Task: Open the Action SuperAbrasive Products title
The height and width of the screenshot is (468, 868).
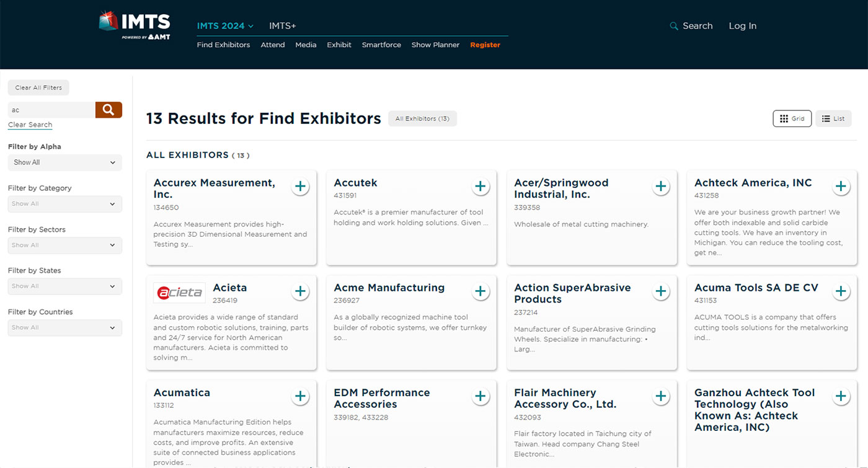Action: click(572, 293)
